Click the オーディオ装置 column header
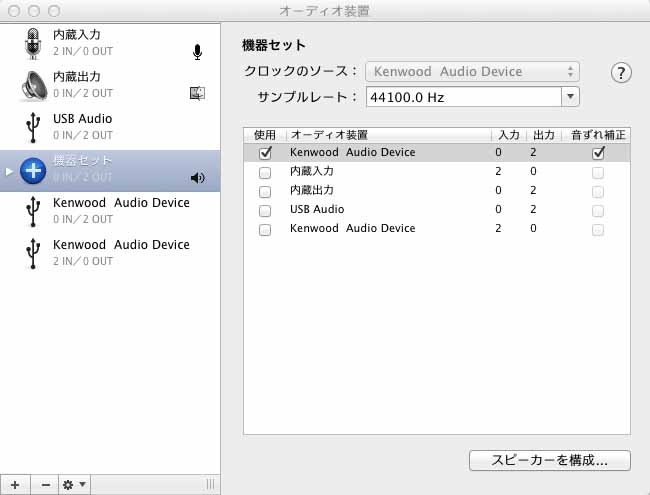650x495 pixels. [388, 135]
